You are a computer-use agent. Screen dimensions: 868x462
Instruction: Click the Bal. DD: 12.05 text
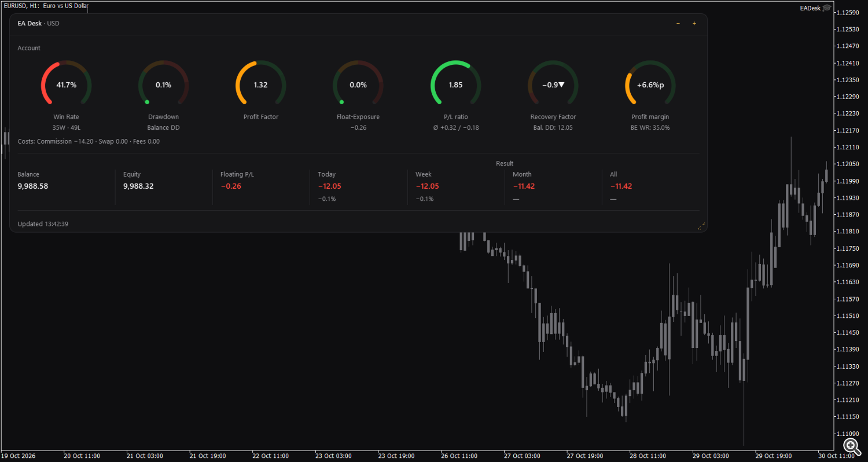click(553, 127)
